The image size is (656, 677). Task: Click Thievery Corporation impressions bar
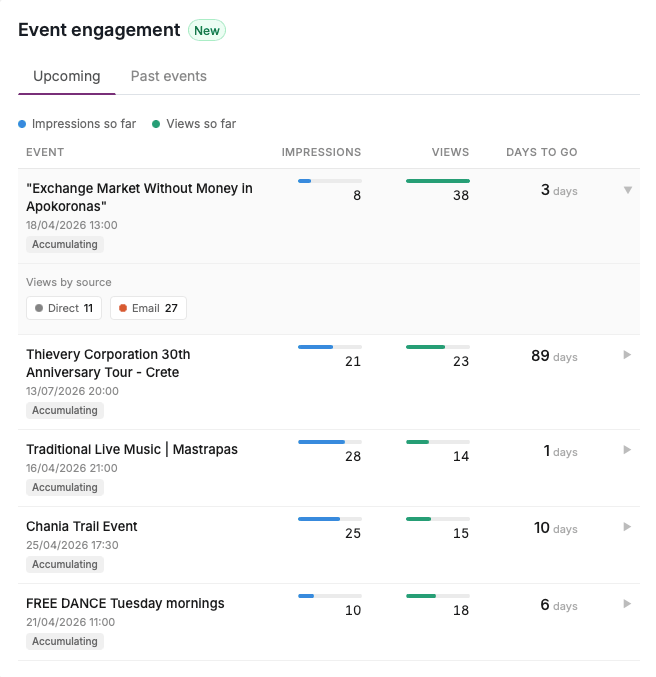click(x=330, y=347)
